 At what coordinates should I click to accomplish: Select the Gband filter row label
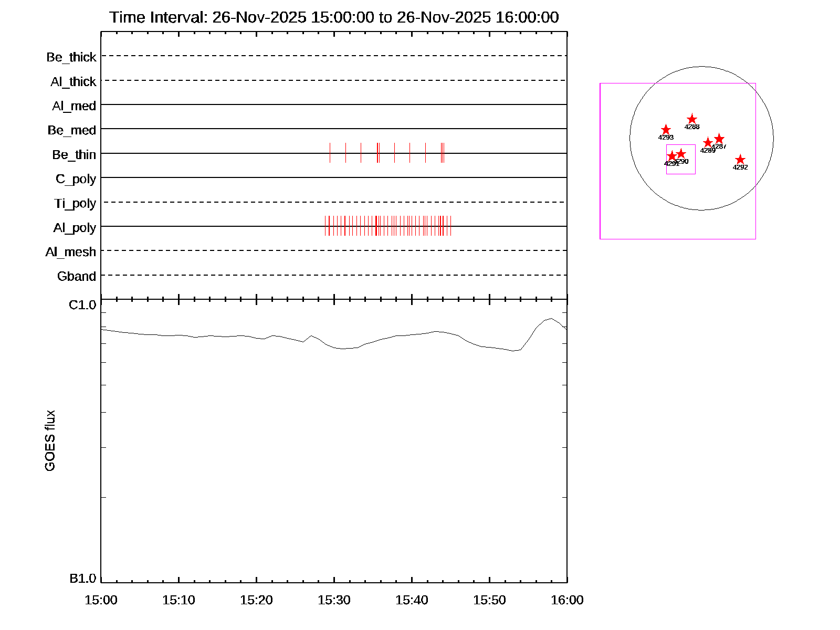(77, 276)
